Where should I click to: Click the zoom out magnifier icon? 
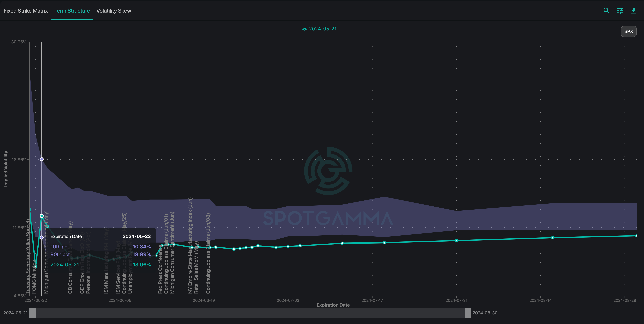pos(606,11)
